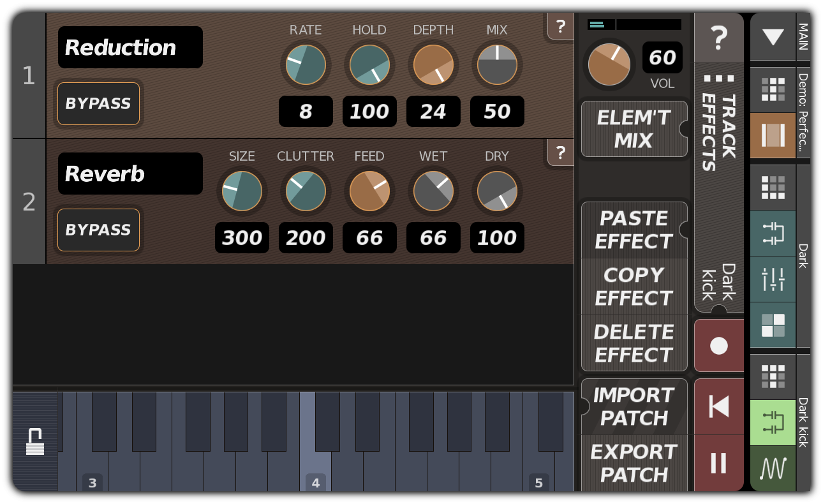The height and width of the screenshot is (504, 823).
Task: Bypass the Reduction effect
Action: pyautogui.click(x=98, y=103)
